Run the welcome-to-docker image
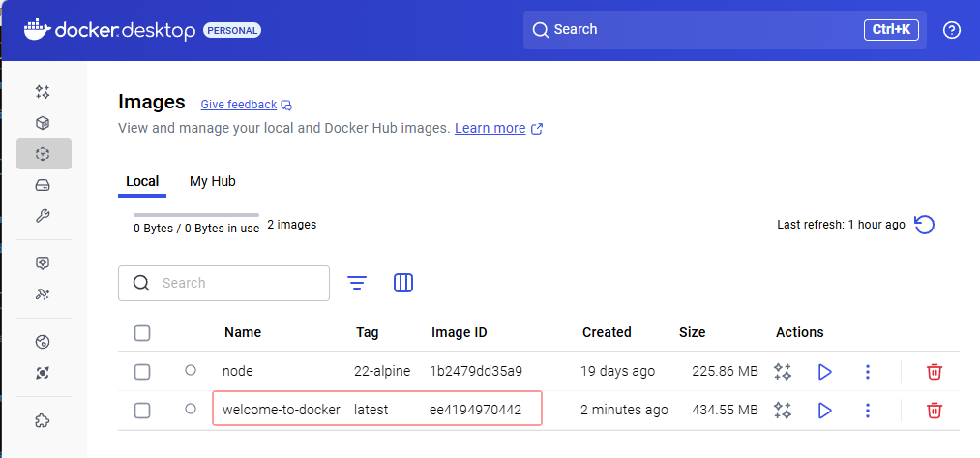980x458 pixels. (825, 411)
